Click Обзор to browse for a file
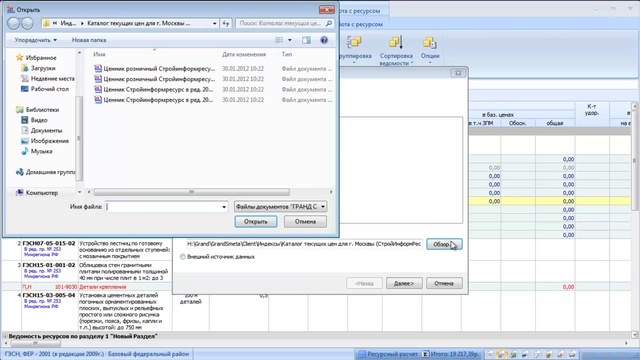The image size is (640, 360). pos(444,244)
